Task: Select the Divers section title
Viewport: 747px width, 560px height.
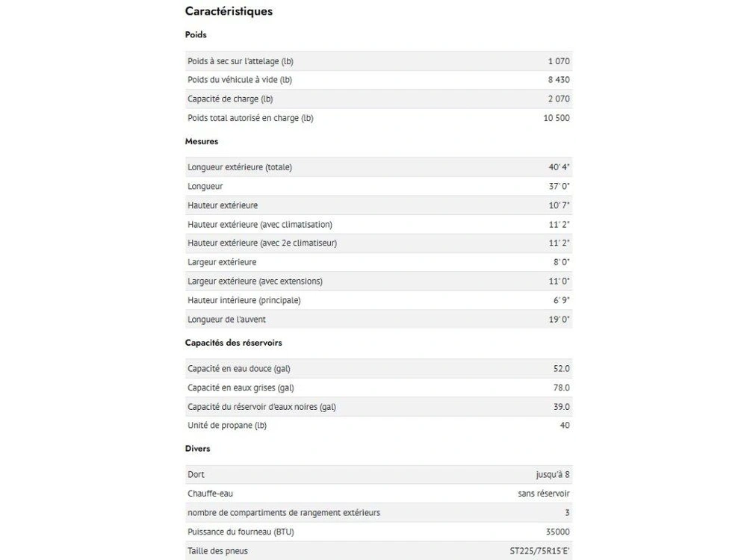Action: coord(197,449)
